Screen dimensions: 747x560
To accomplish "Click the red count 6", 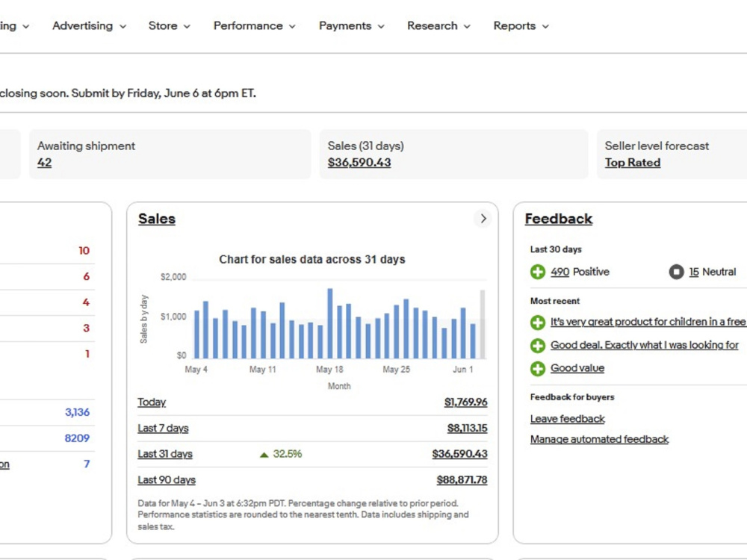I will [x=86, y=276].
